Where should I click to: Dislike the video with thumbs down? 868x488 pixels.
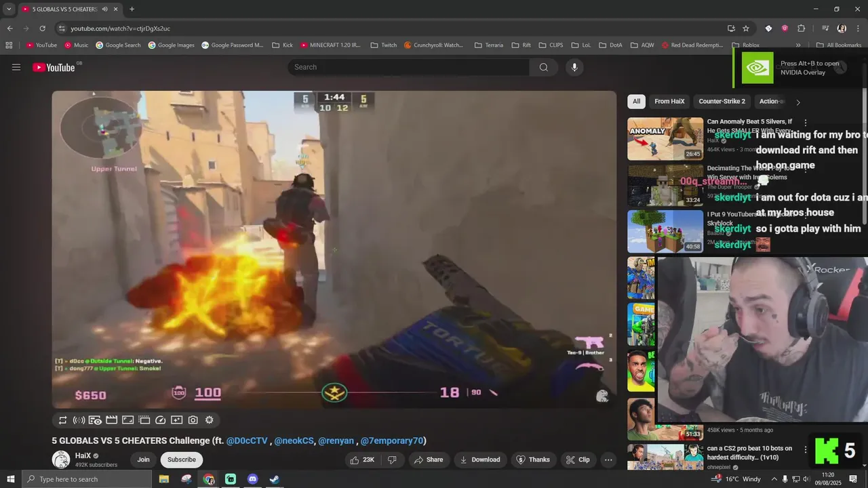pyautogui.click(x=392, y=460)
